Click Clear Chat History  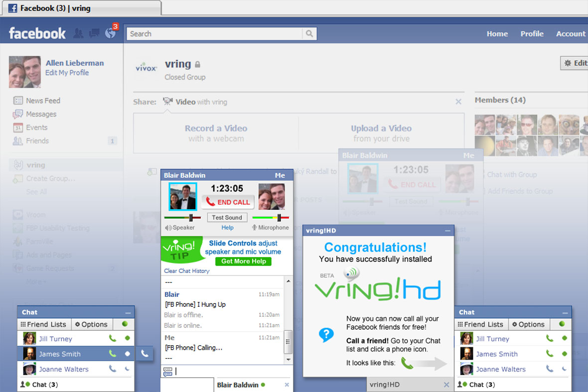(187, 270)
